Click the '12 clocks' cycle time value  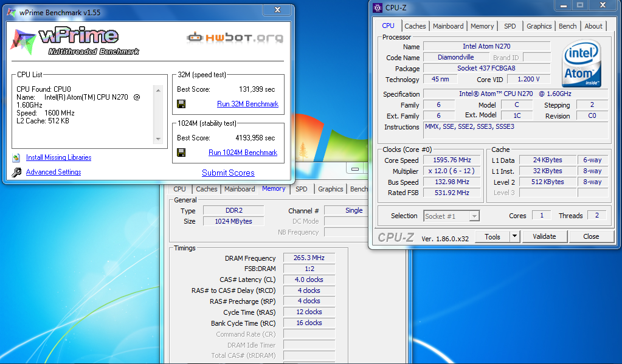[309, 312]
